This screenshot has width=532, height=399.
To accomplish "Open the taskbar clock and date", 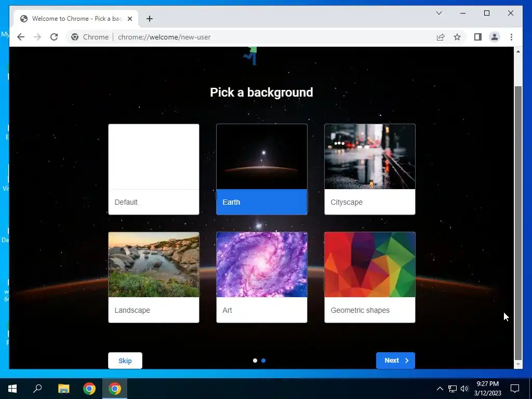I will pos(487,389).
